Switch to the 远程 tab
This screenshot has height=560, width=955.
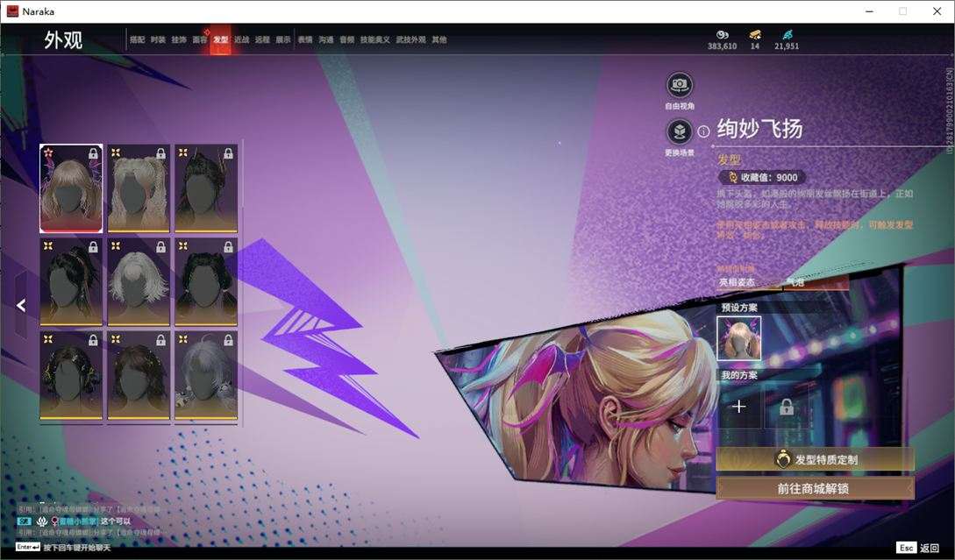tap(262, 39)
